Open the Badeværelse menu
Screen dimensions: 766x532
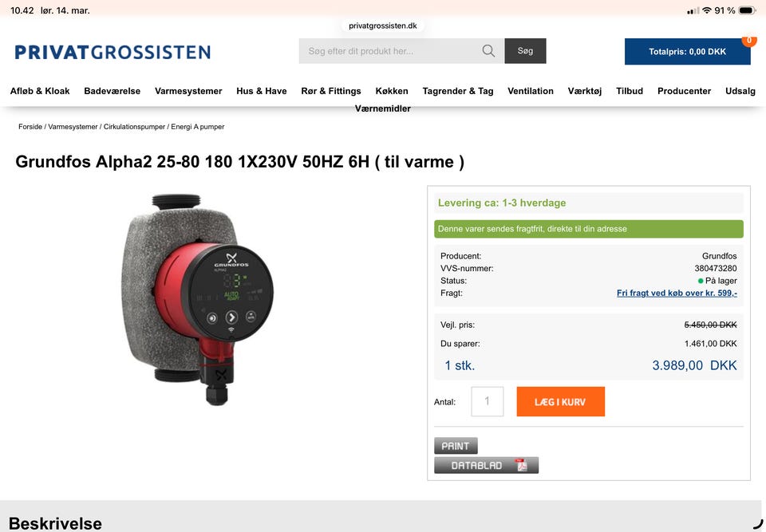[112, 91]
